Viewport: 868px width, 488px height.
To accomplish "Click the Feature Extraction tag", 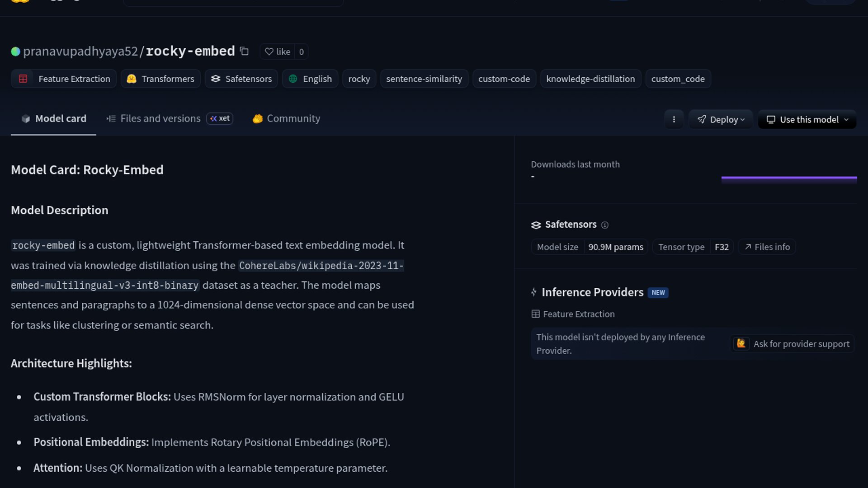I will [64, 79].
